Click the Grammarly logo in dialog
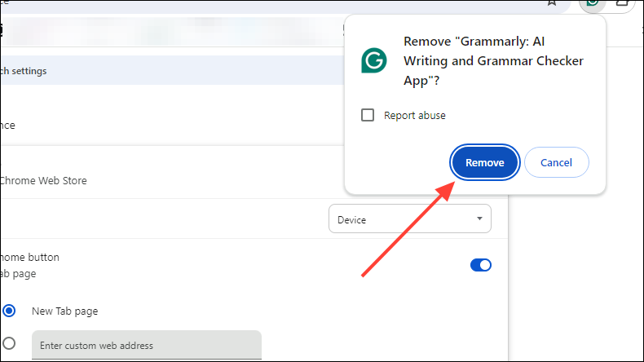644x362 pixels. click(x=373, y=60)
